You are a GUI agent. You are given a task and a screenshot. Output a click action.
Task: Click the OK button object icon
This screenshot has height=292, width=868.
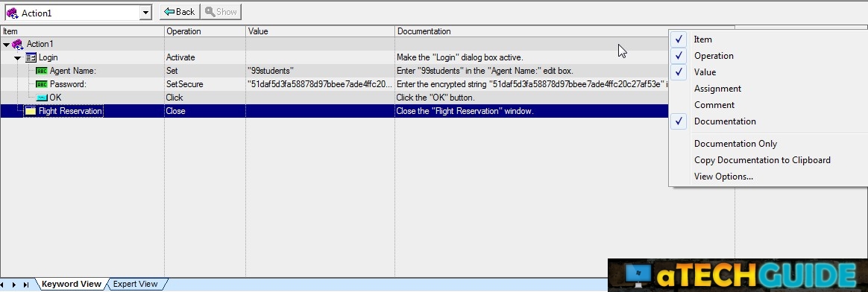pyautogui.click(x=42, y=98)
